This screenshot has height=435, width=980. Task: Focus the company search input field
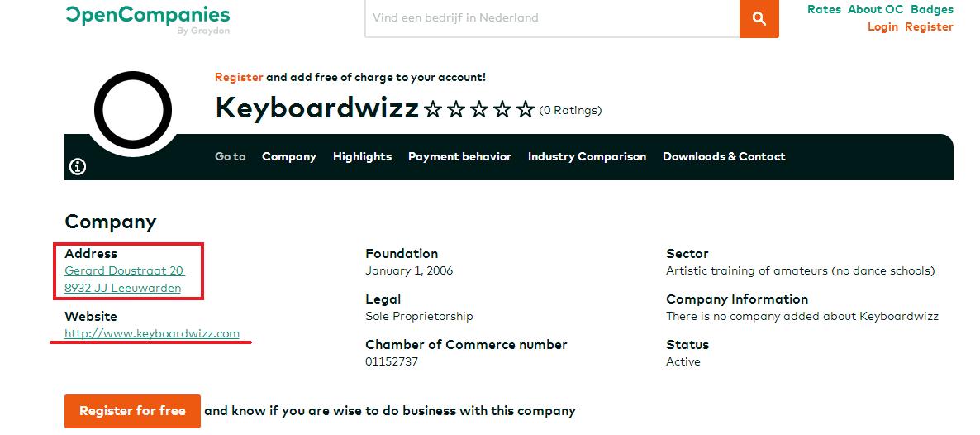(x=552, y=17)
